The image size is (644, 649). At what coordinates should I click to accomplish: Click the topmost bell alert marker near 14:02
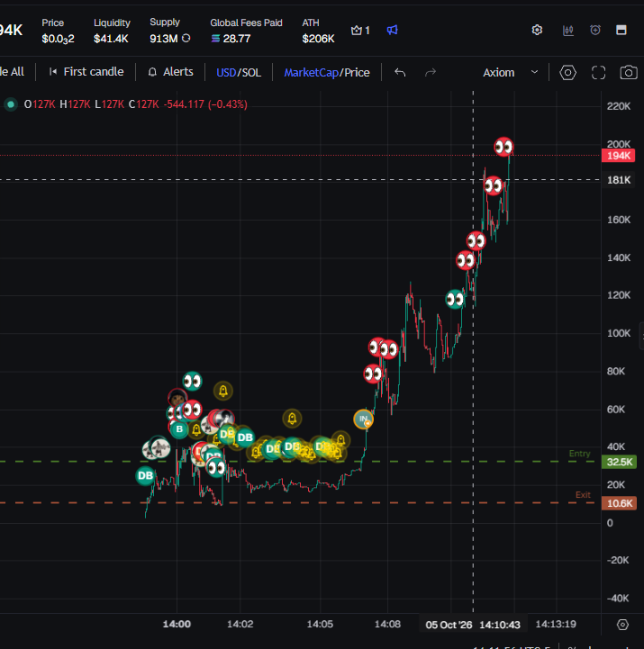223,391
